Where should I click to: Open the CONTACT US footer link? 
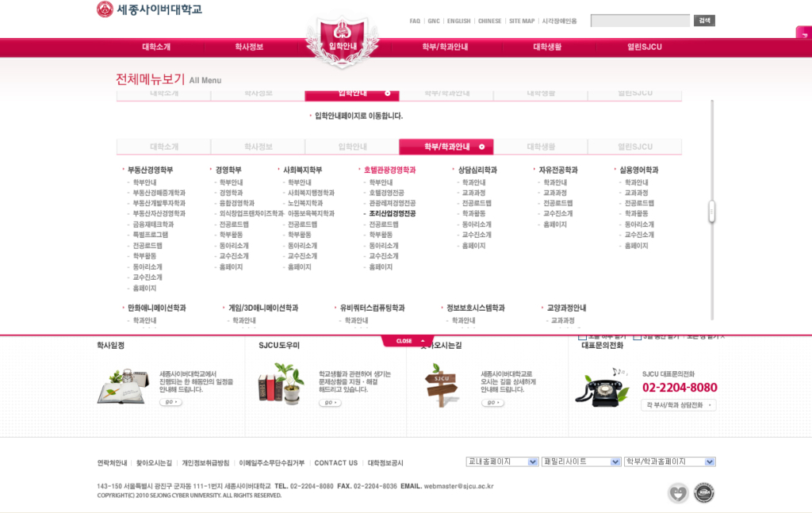336,463
